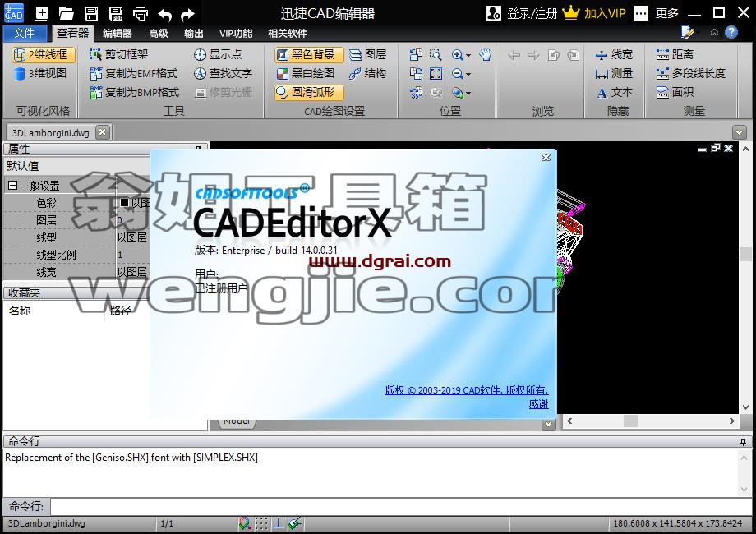
Task: Toggle 显示点 show points option
Action: (x=218, y=54)
